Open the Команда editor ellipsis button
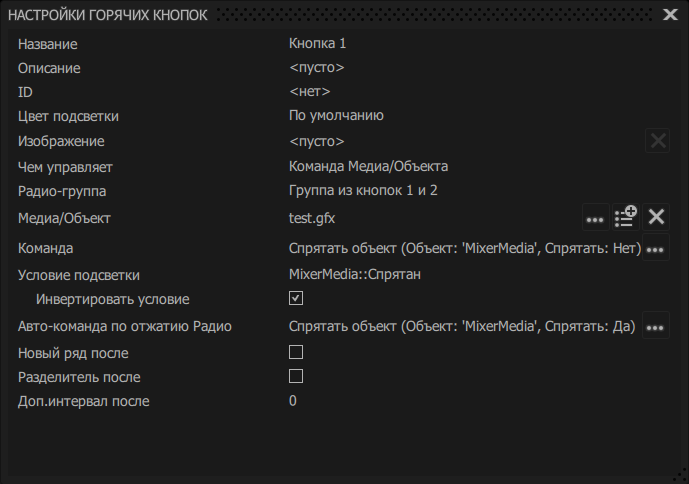Screen dimensions: 689x484 [656, 249]
